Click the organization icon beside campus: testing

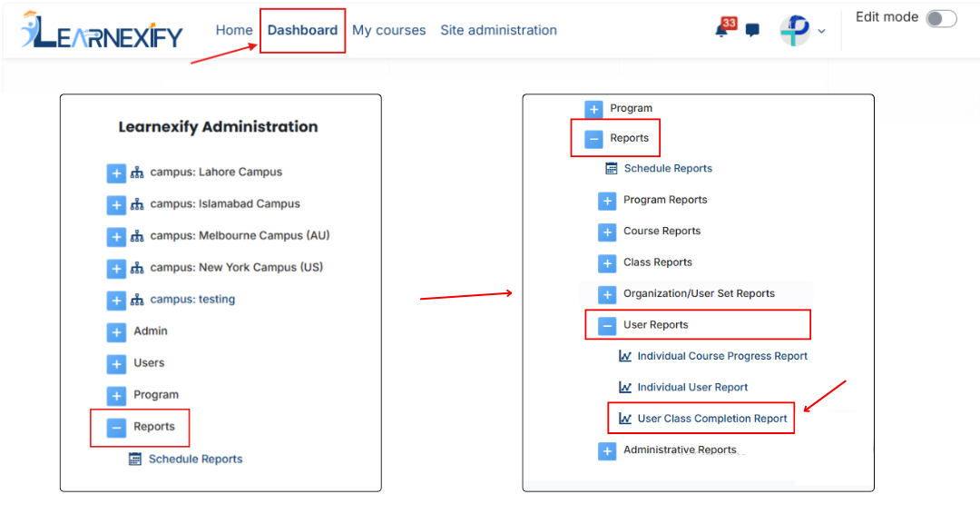(x=137, y=301)
